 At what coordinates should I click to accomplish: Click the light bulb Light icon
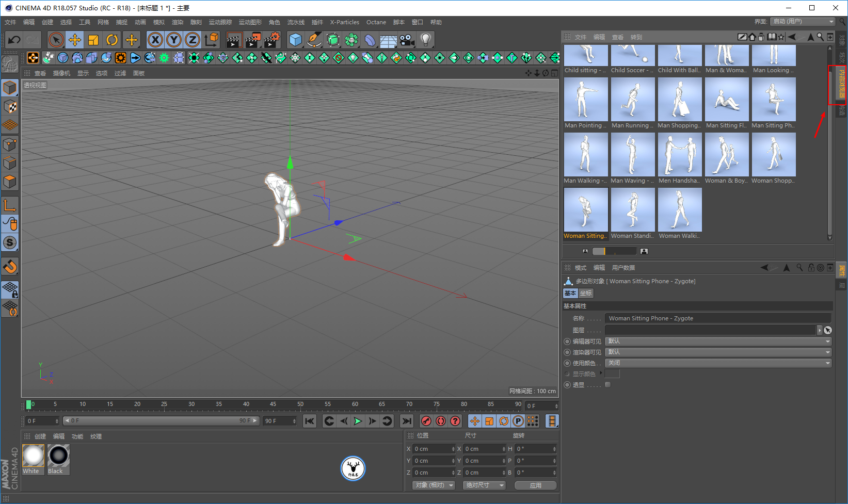pyautogui.click(x=425, y=40)
